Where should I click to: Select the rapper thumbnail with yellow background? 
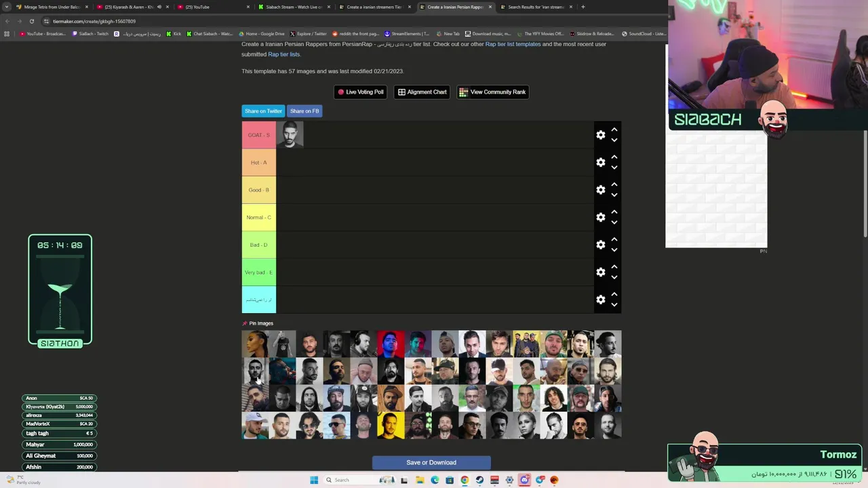click(x=391, y=426)
